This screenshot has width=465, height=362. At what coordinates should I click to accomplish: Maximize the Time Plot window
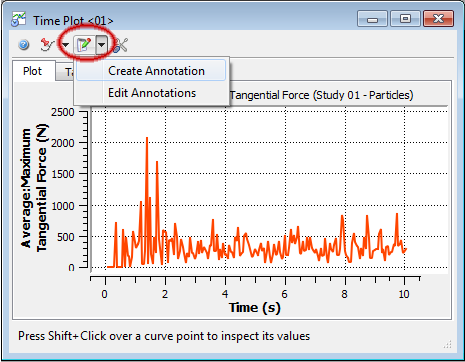tap(405, 19)
